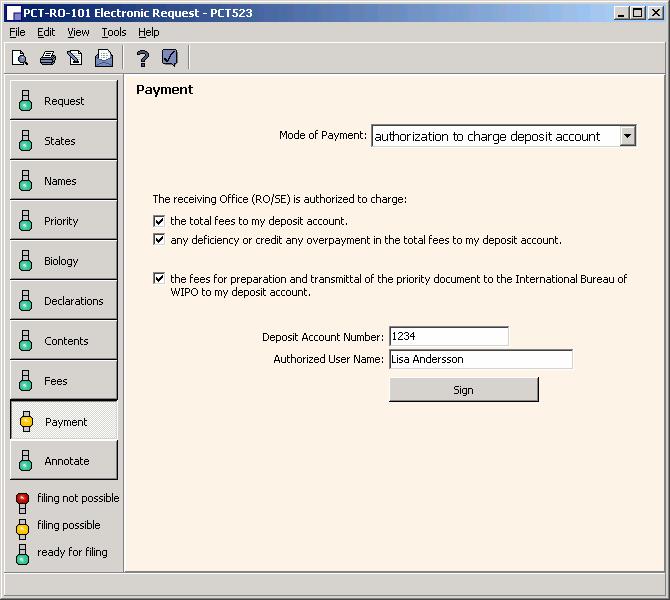Click the Deposit Account Number field
The image size is (670, 600).
click(x=449, y=336)
